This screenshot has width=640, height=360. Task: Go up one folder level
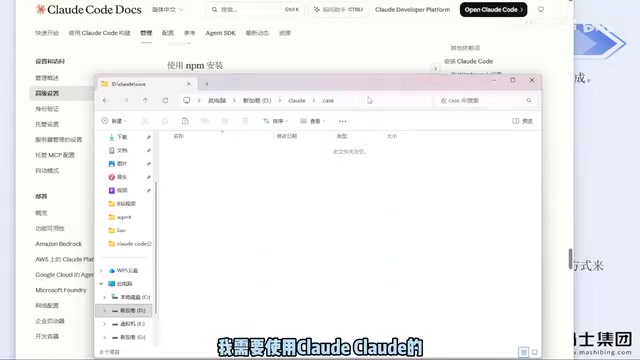pyautogui.click(x=145, y=100)
